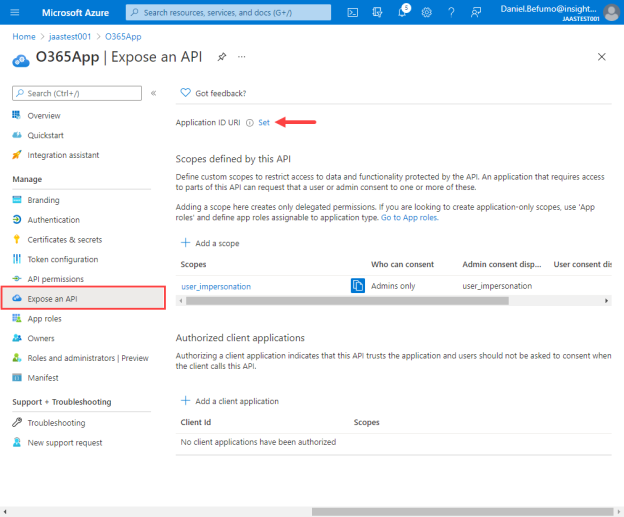
Task: Pin the Expose an API blade
Action: (222, 57)
